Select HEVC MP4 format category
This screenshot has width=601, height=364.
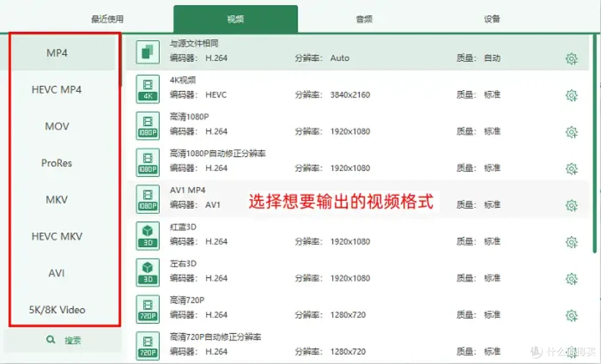click(x=57, y=90)
